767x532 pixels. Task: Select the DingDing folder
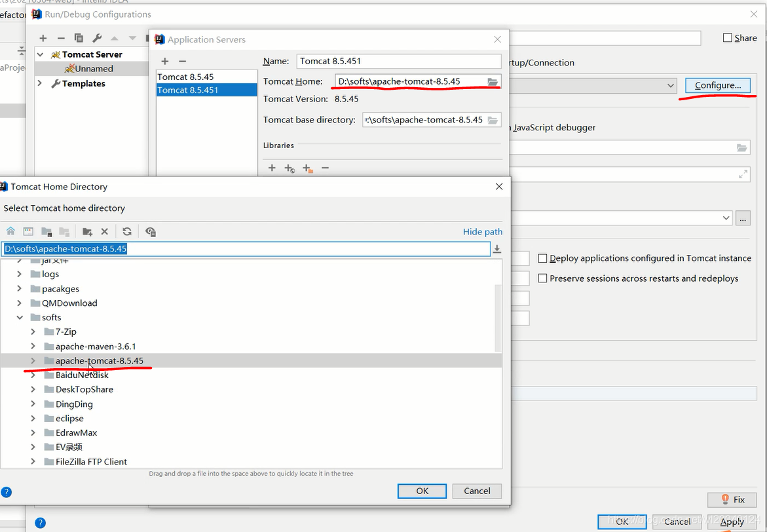(x=74, y=404)
